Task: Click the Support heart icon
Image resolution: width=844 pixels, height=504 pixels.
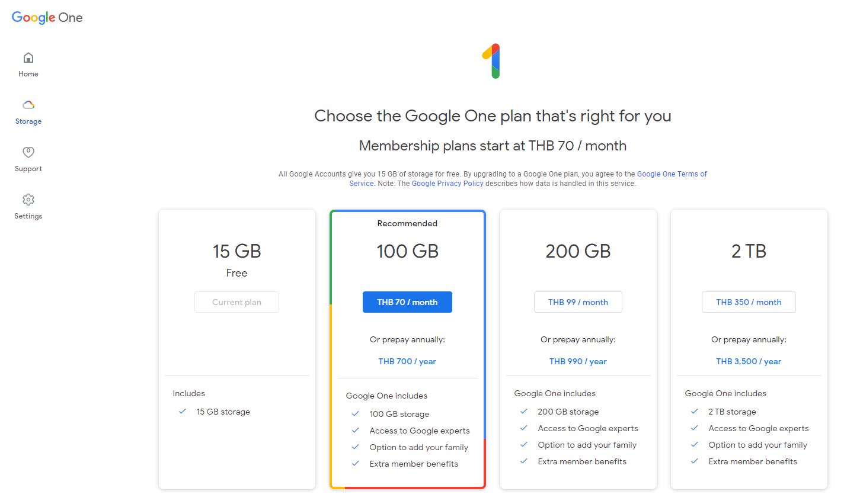Action: pyautogui.click(x=28, y=152)
